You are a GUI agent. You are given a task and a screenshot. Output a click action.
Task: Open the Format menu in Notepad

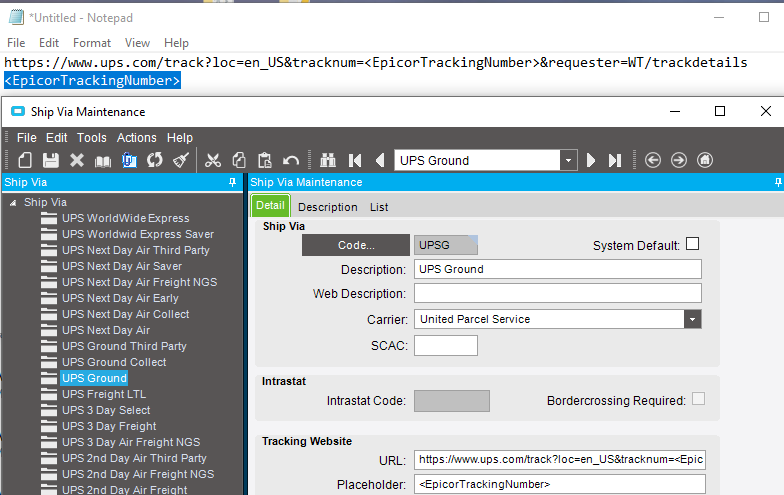coord(92,43)
